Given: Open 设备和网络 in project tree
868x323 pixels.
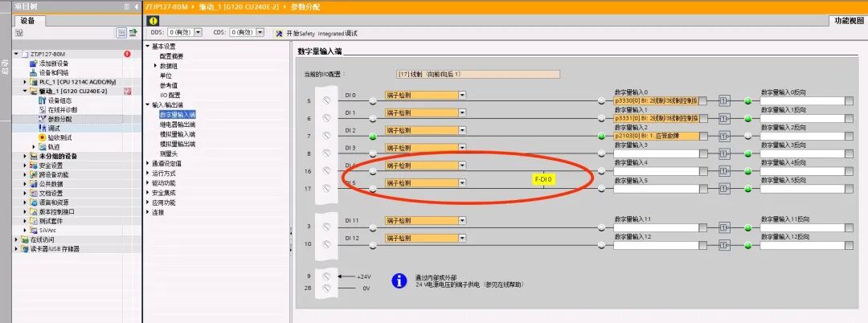Looking at the screenshot, I should [x=54, y=72].
